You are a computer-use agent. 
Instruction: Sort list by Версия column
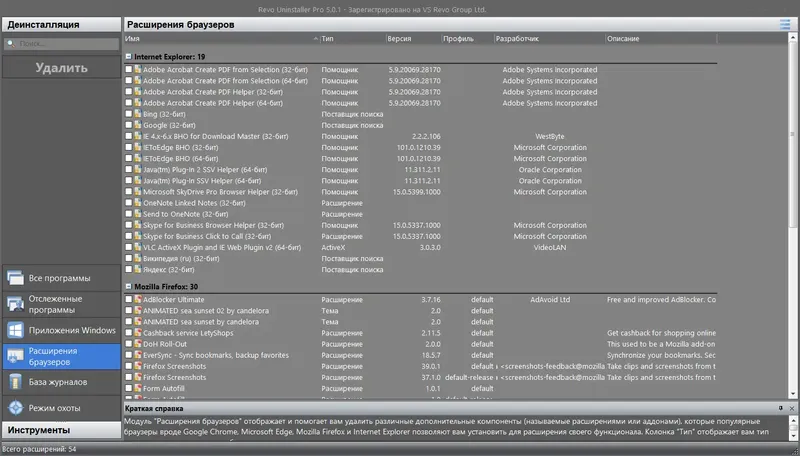[x=413, y=39]
